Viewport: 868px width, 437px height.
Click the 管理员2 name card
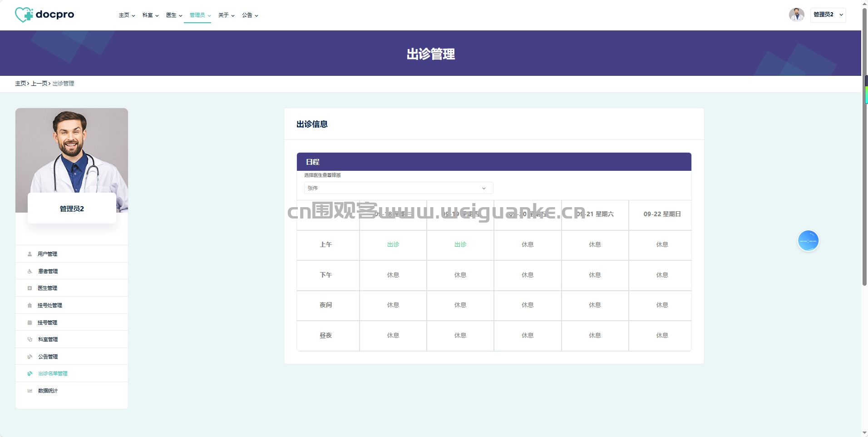[72, 208]
